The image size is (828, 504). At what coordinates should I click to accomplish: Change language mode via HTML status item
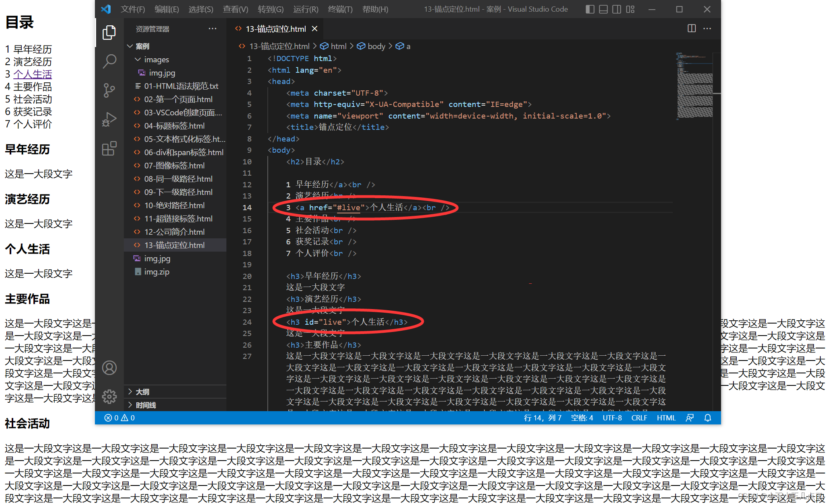pos(666,418)
